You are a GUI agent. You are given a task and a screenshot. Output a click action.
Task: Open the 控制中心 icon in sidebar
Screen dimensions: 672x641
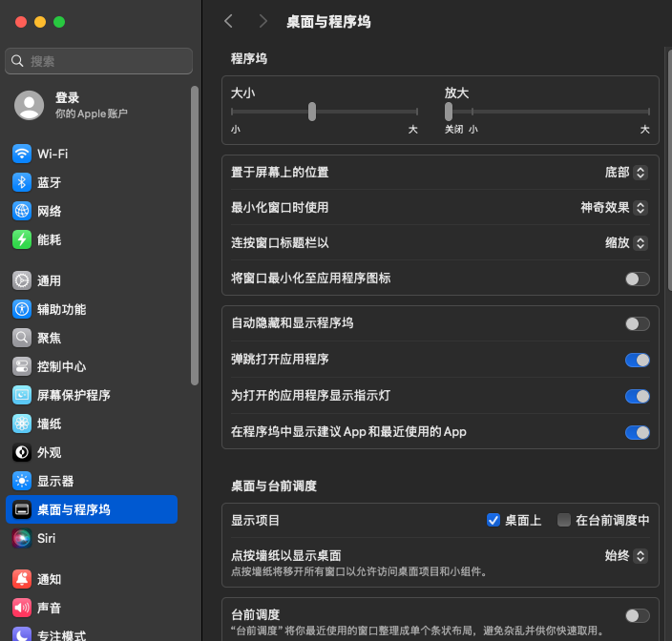tap(22, 366)
